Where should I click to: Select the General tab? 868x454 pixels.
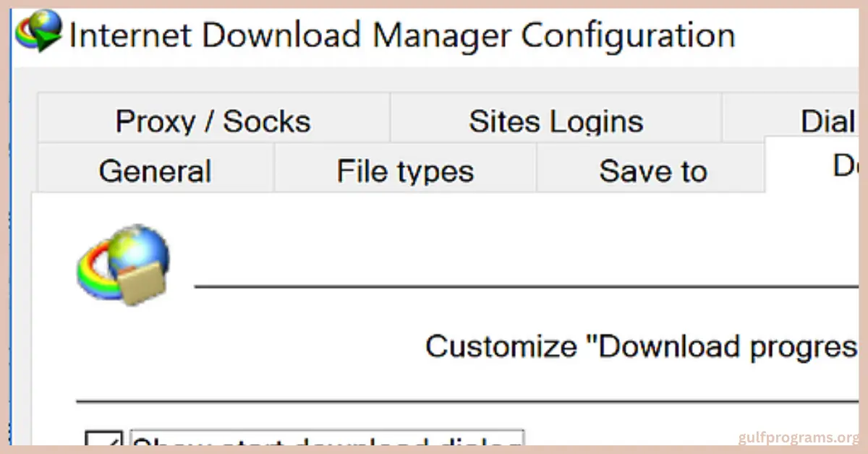155,171
